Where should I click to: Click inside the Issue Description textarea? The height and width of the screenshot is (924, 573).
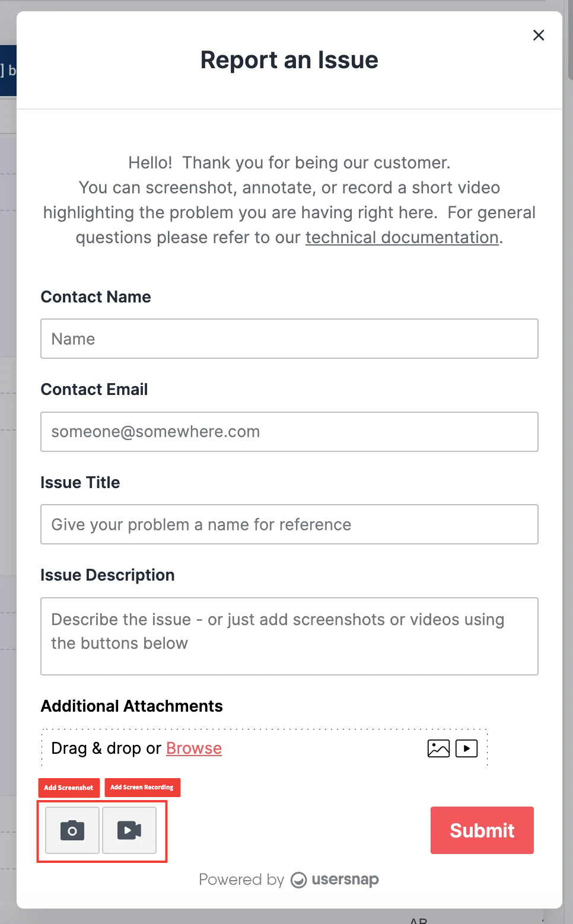[x=289, y=636]
